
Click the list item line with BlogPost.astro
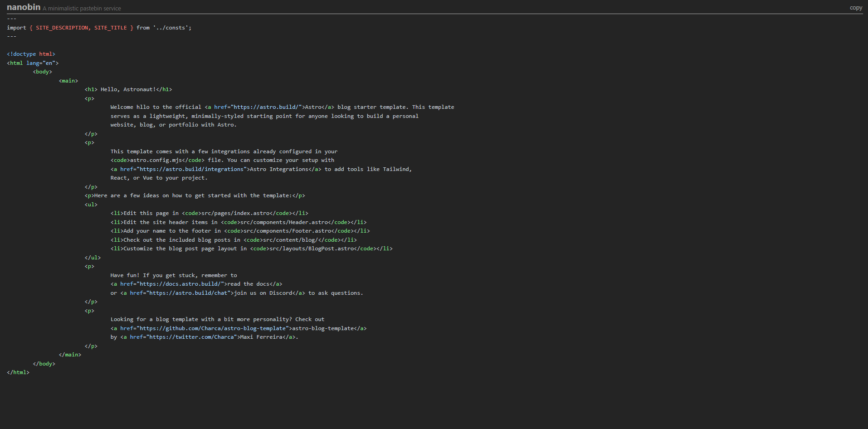coord(251,249)
